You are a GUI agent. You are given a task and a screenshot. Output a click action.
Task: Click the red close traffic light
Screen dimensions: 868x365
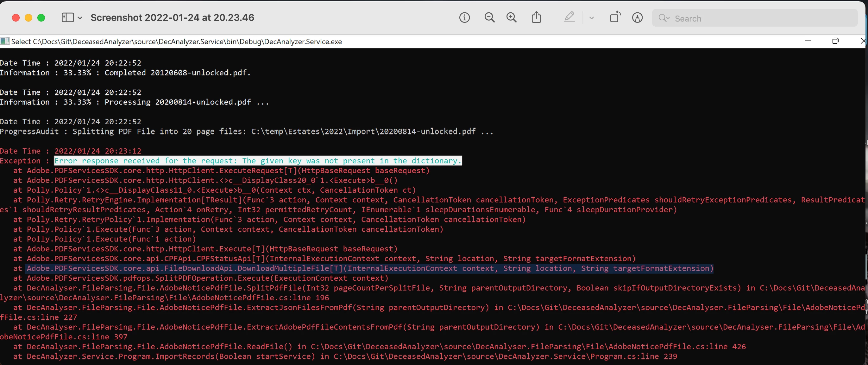tap(16, 17)
